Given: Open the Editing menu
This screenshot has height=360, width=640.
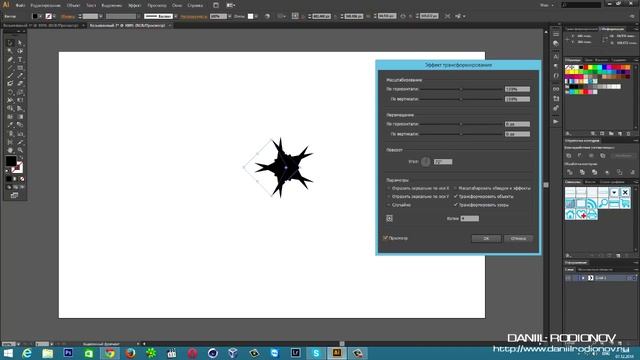Looking at the screenshot, I should coord(45,6).
